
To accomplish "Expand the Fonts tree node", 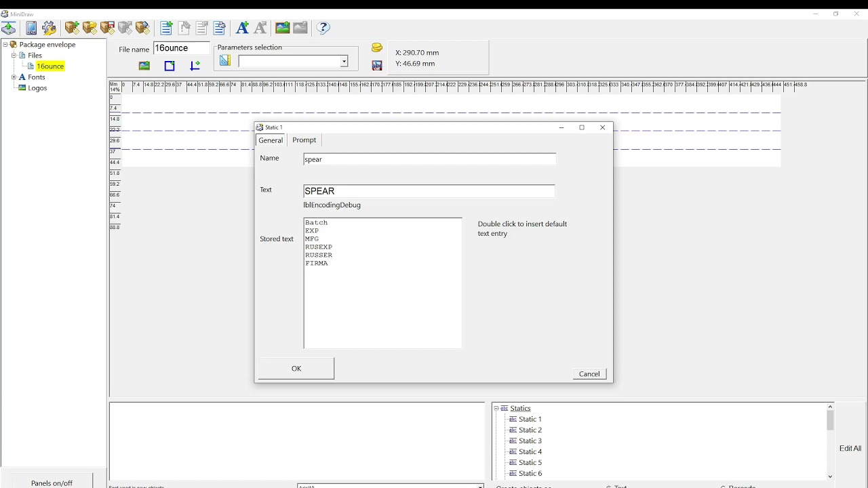I will click(14, 77).
